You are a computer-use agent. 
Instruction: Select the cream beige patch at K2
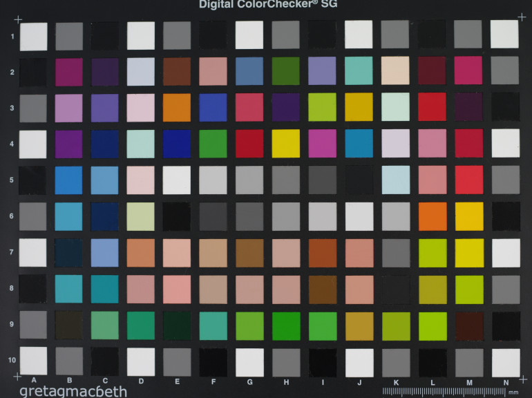[395, 70]
